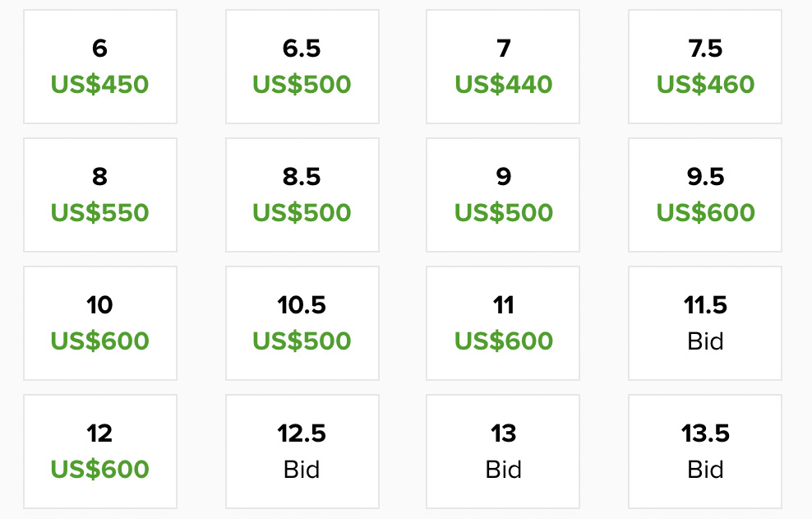Select size 10.5 at US$500
Screen dimensions: 812x519
[302, 323]
